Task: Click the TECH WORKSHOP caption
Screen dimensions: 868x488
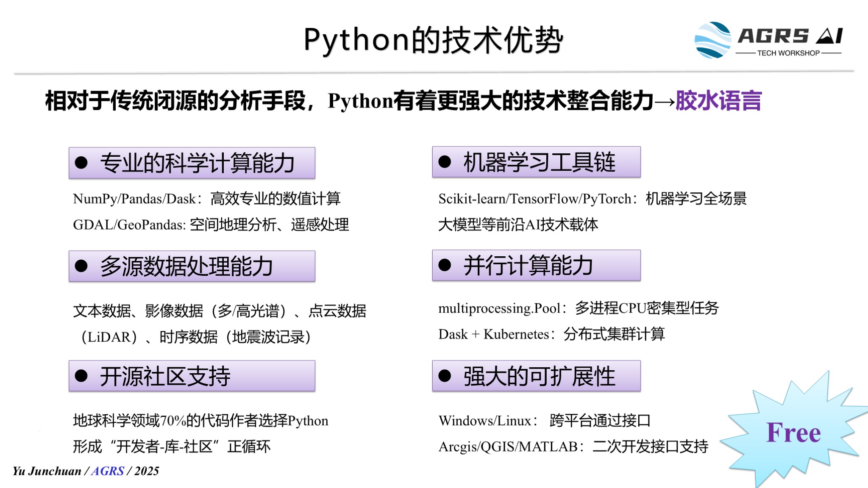Action: tap(788, 53)
